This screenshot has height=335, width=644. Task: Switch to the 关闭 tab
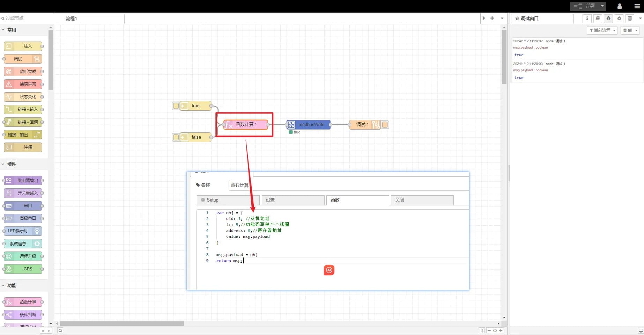coord(422,200)
